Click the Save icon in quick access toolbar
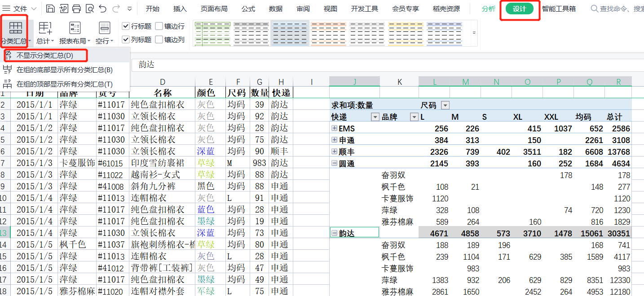This screenshot has width=644, height=296. (51, 9)
